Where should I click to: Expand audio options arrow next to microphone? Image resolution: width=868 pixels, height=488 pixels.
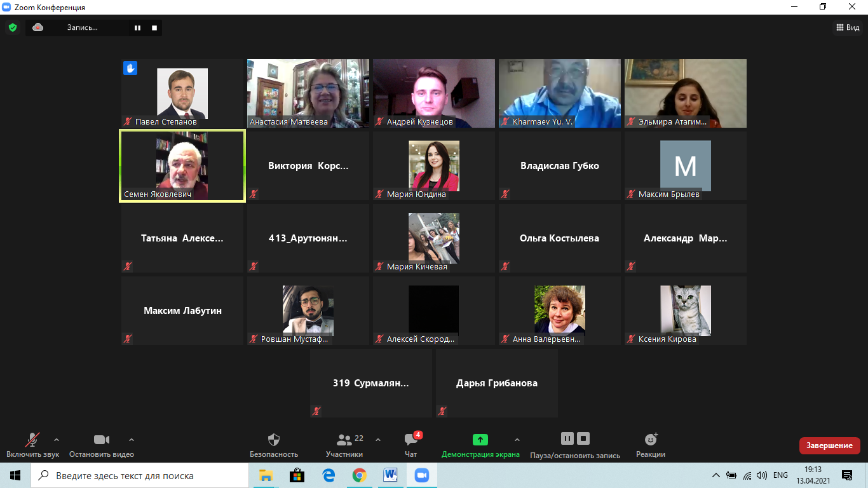(57, 439)
